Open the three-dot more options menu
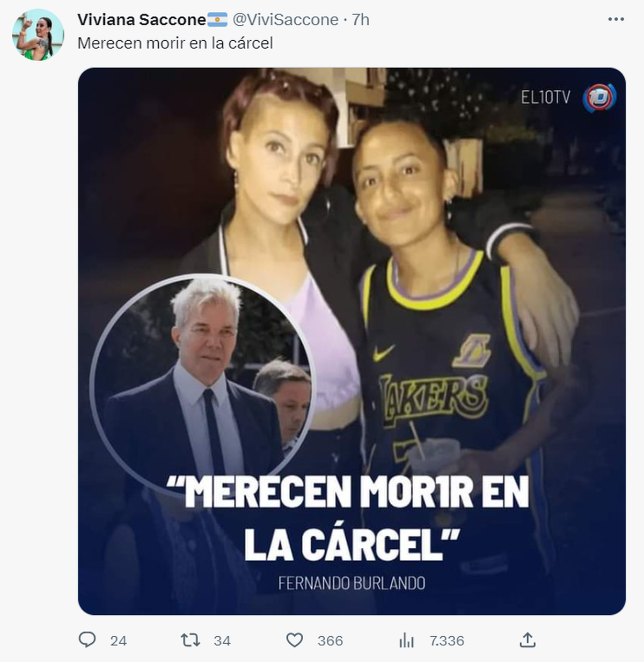The height and width of the screenshot is (662, 644). click(x=616, y=19)
